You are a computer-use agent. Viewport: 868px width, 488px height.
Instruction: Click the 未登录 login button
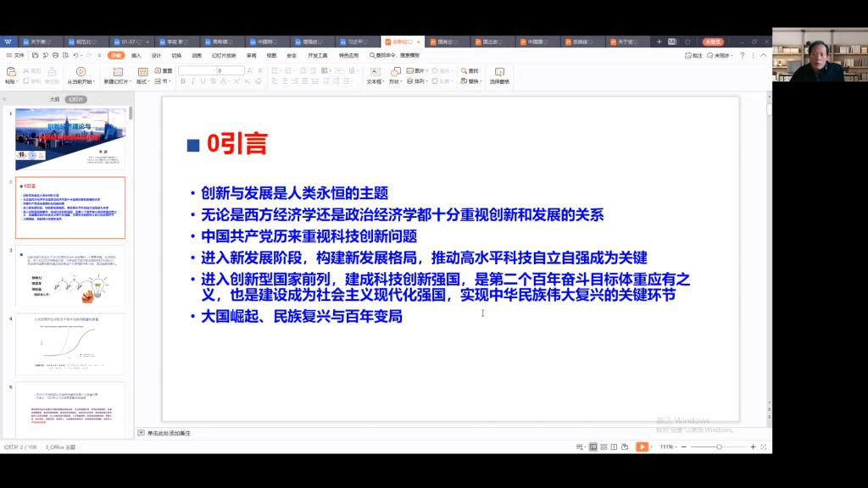coord(713,42)
